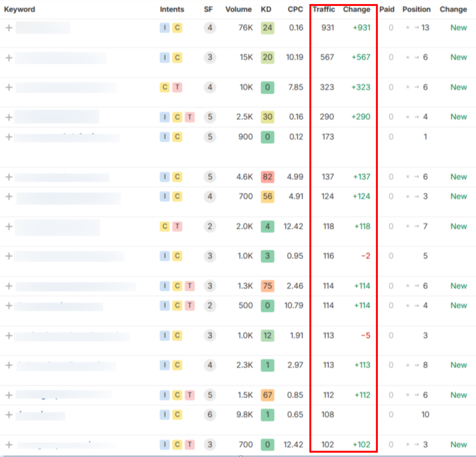Click the yellow KD badge showing 56
Screen dimensions: 476x457
267,196
